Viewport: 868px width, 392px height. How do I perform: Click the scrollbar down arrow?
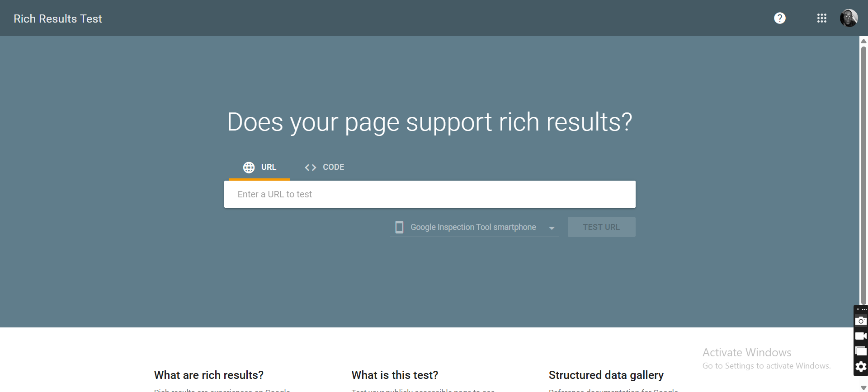863,388
